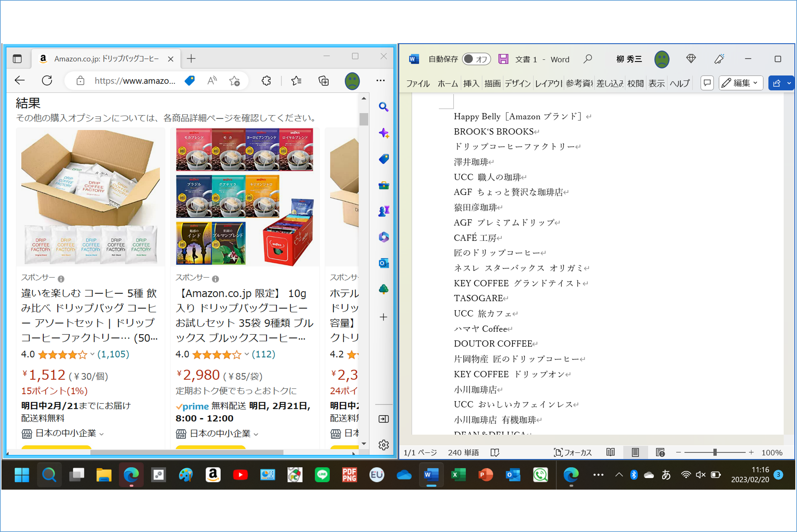Open the Edge sidebar shopping tag icon
Image resolution: width=797 pixels, height=532 pixels.
pos(383,159)
